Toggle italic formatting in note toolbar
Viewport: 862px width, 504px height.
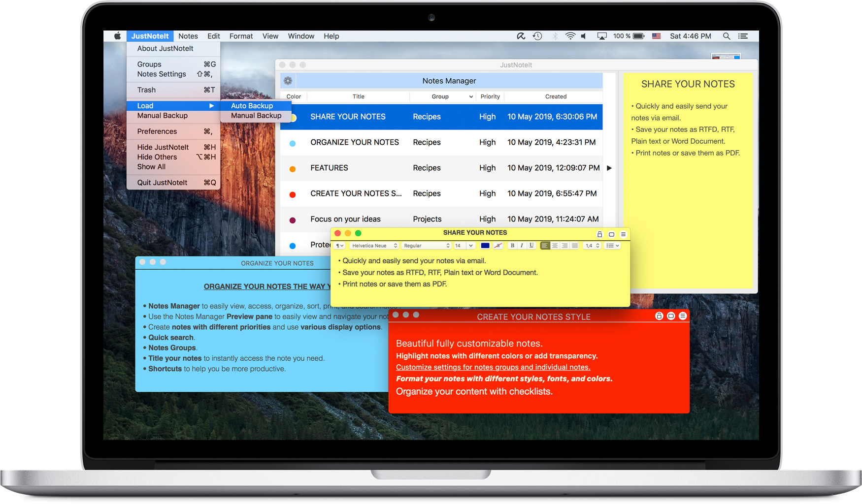tap(522, 246)
